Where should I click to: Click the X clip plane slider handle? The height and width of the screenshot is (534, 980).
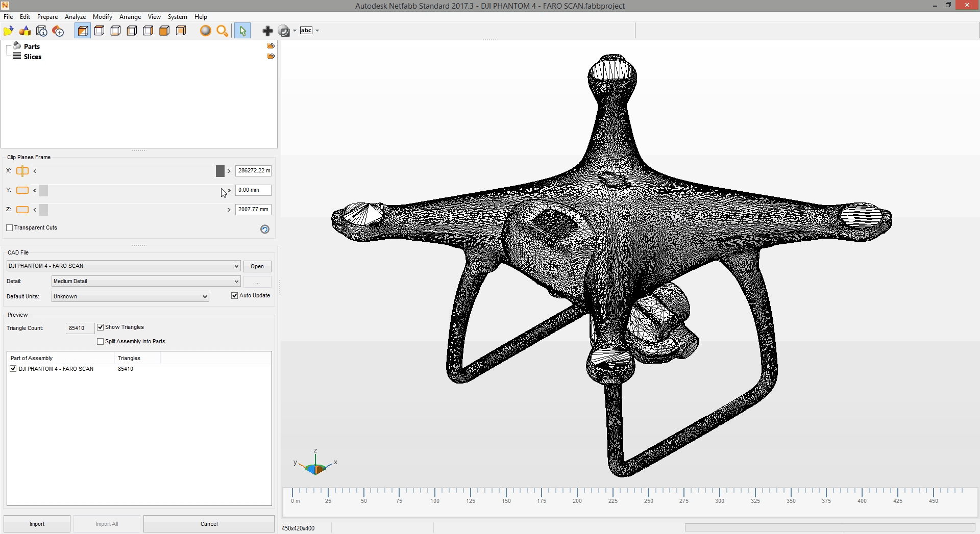[220, 171]
